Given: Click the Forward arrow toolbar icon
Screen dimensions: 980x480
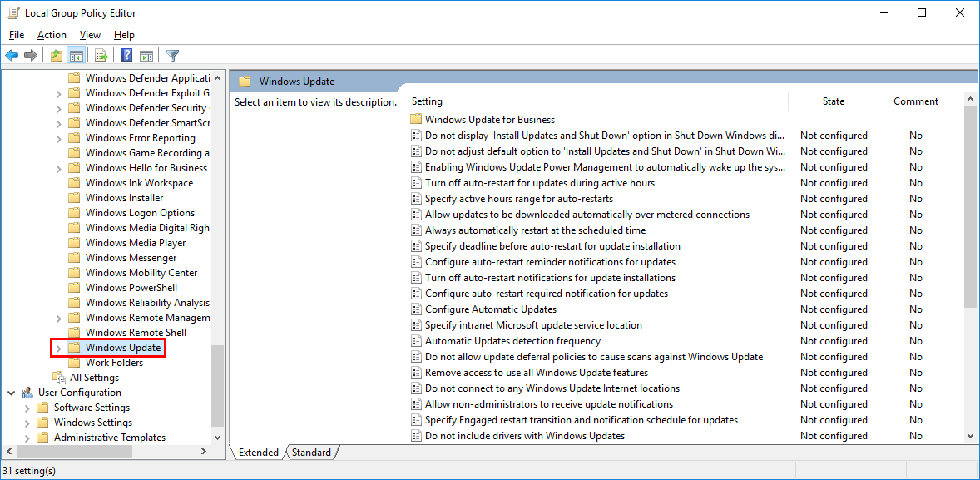Looking at the screenshot, I should (31, 56).
